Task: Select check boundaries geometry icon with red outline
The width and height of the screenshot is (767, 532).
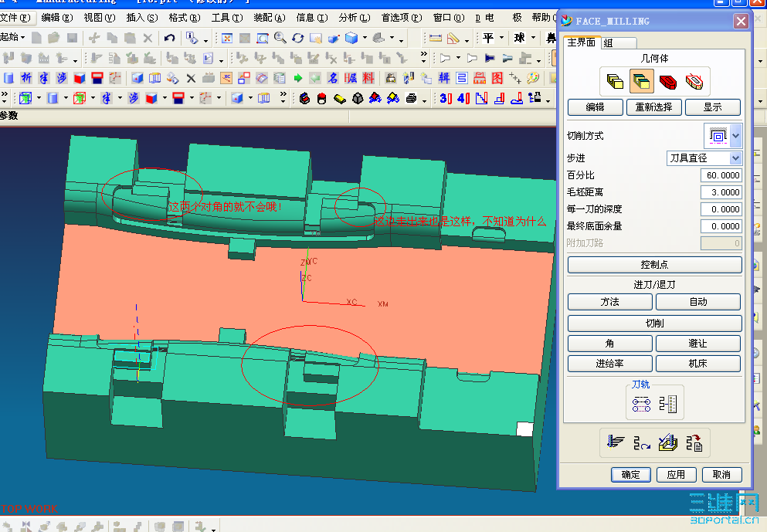Action: pyautogui.click(x=694, y=81)
